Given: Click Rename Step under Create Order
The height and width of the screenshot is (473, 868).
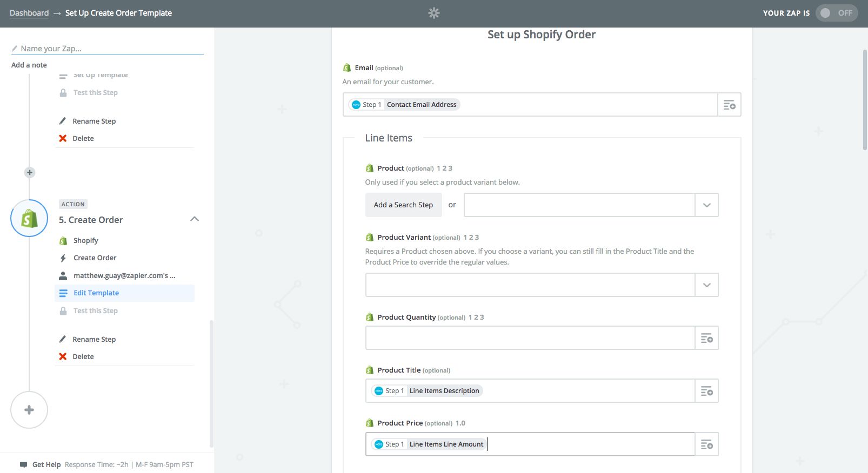Looking at the screenshot, I should tap(94, 339).
